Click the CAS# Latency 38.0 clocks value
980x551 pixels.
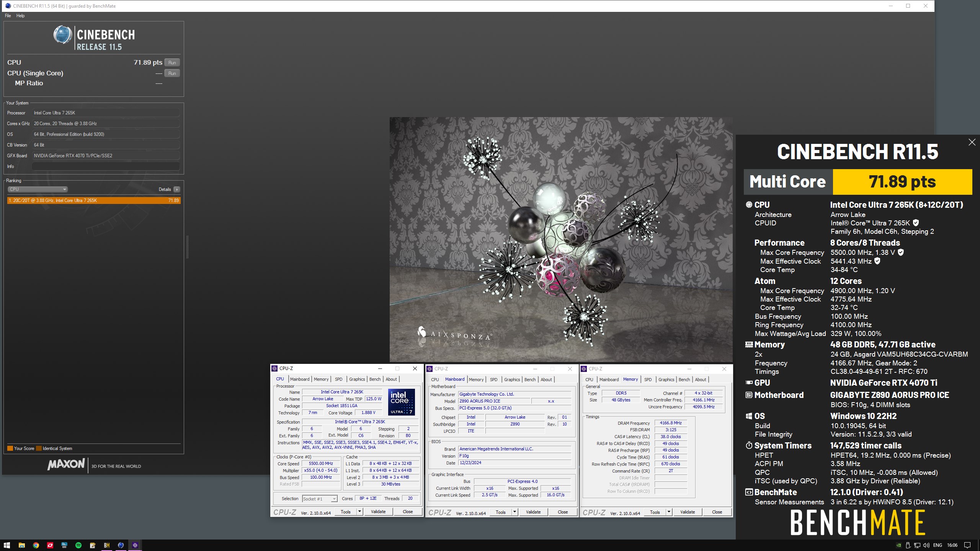(x=671, y=437)
